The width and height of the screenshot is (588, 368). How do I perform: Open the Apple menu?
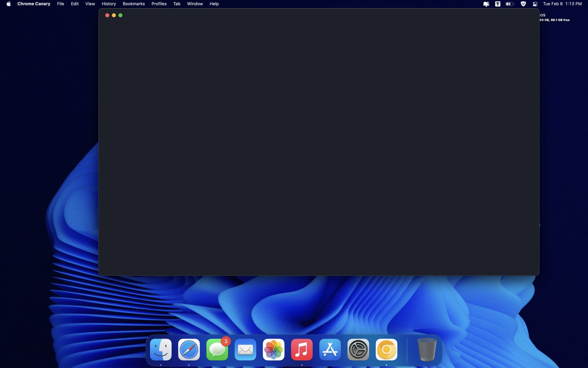pyautogui.click(x=9, y=4)
